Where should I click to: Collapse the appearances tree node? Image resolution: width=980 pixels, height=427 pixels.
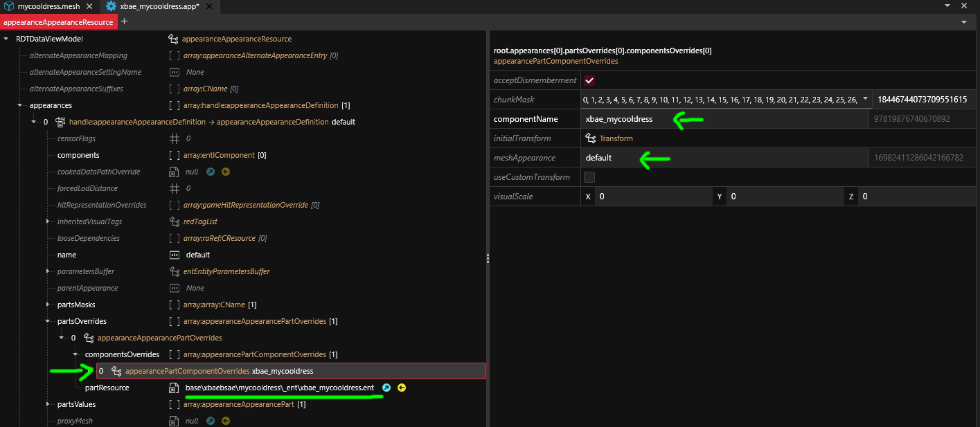[x=20, y=105]
